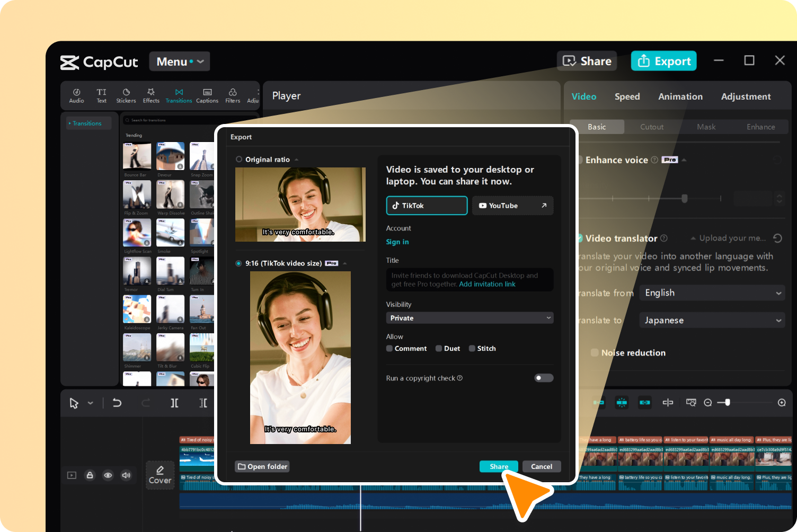Viewport: 797px width, 532px height.
Task: Select the Bounce Bar transition thumbnail
Action: (137, 156)
